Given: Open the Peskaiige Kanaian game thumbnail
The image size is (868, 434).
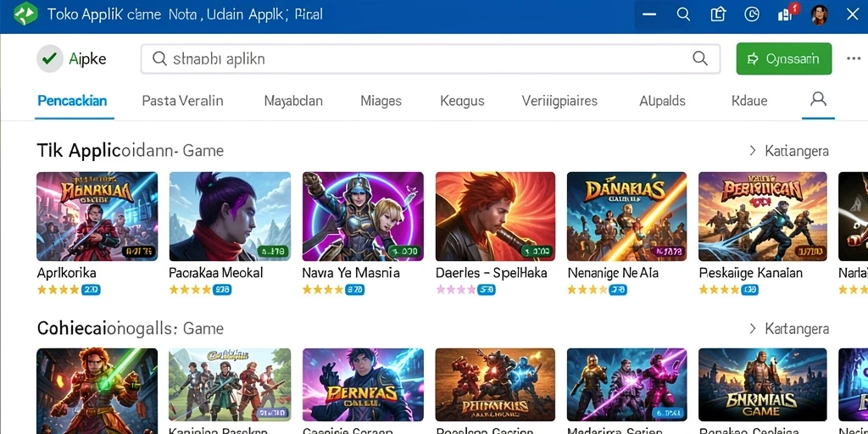Looking at the screenshot, I should pyautogui.click(x=763, y=216).
